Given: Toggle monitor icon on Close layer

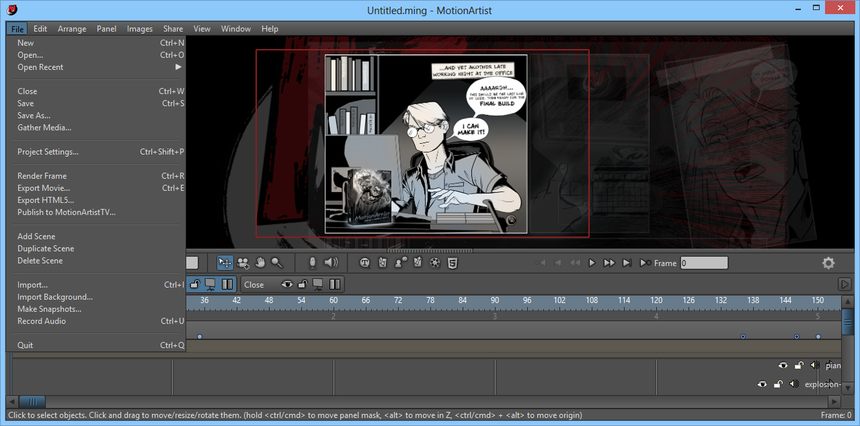Looking at the screenshot, I should [x=318, y=284].
